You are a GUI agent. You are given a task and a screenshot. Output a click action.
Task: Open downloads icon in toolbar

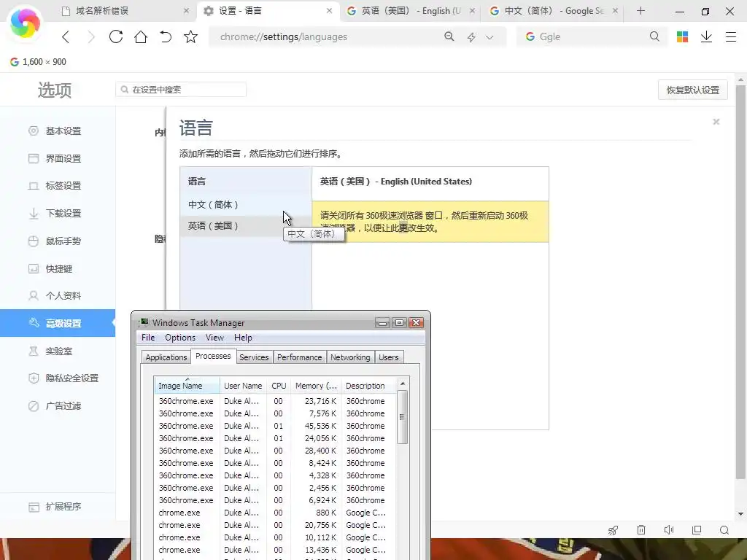click(x=706, y=36)
